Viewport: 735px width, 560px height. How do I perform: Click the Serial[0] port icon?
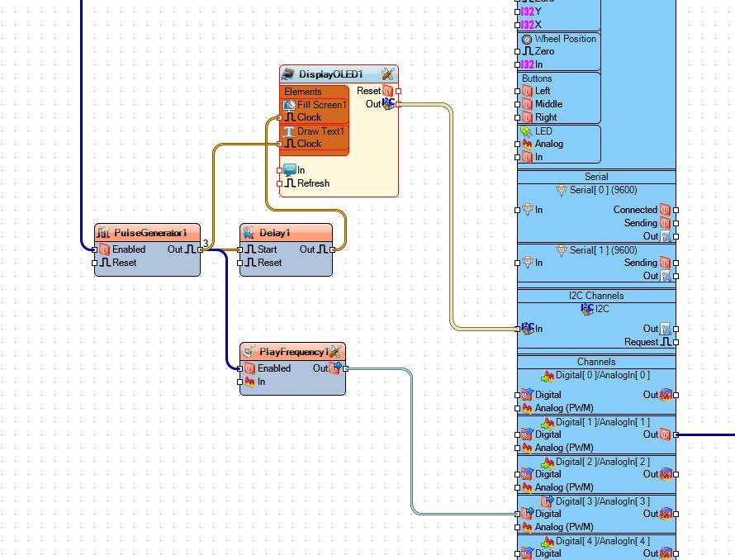pos(562,190)
